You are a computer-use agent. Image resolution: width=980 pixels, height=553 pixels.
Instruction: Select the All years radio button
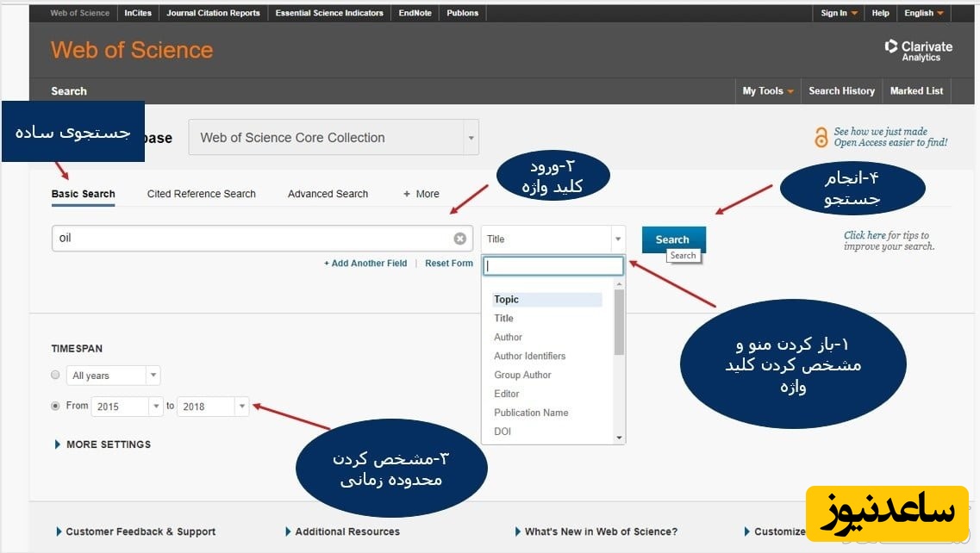[x=56, y=376]
